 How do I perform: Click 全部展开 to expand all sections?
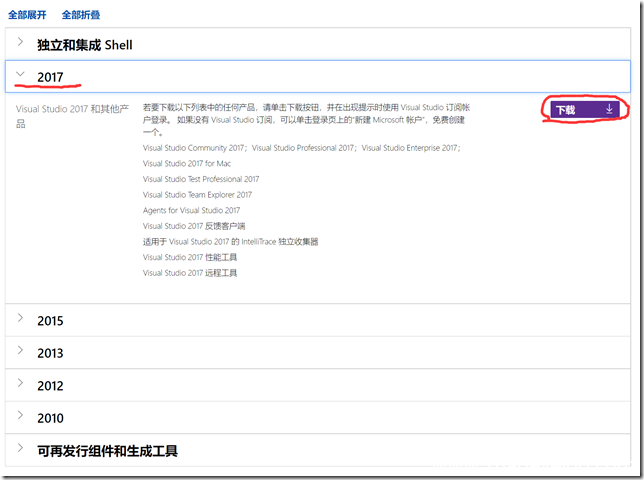point(27,15)
